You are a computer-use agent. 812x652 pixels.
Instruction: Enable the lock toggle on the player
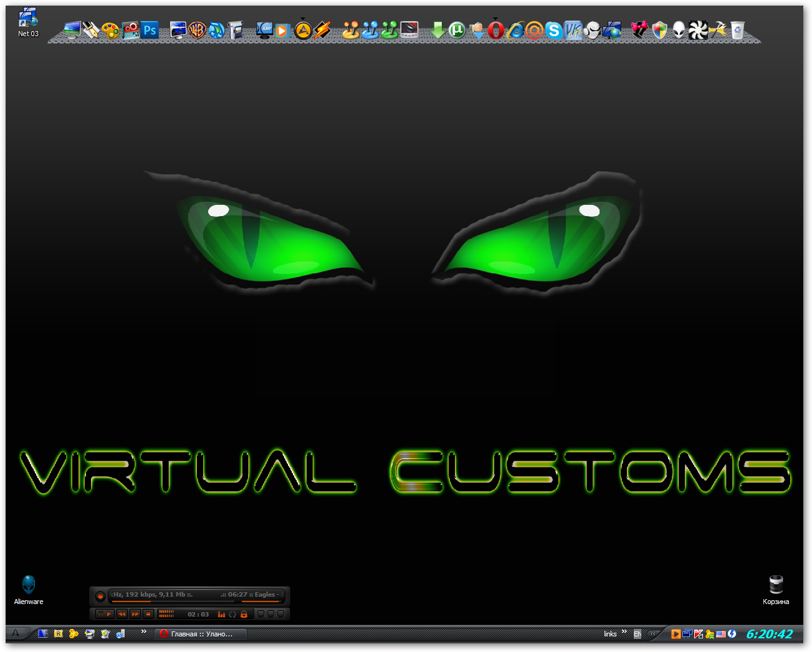[x=244, y=613]
